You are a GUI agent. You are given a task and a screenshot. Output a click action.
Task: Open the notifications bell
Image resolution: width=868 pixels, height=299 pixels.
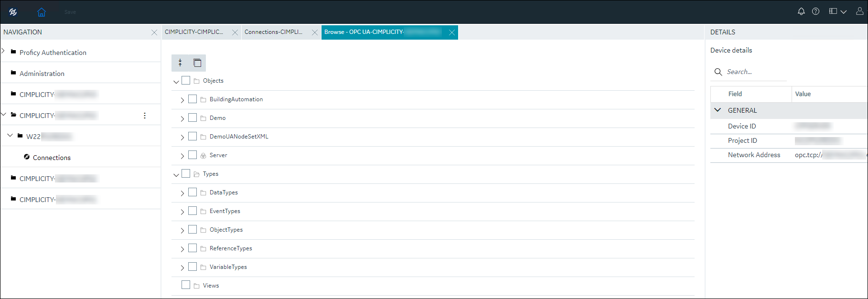tap(801, 11)
